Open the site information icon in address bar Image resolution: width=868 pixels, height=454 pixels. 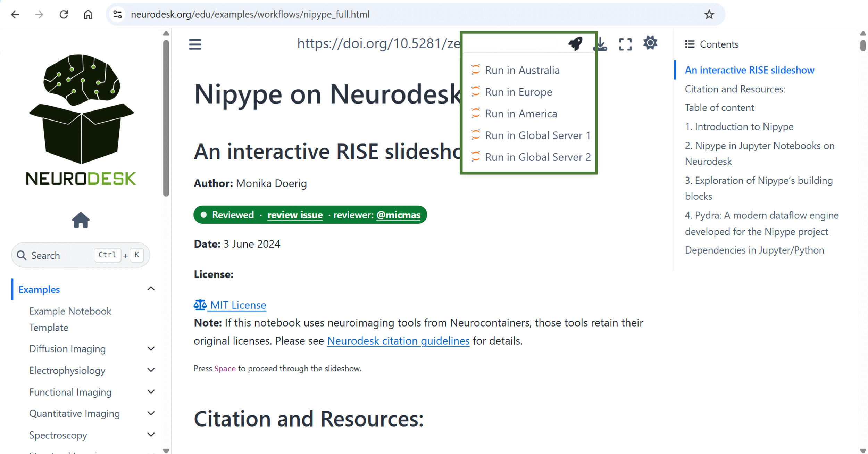[118, 15]
